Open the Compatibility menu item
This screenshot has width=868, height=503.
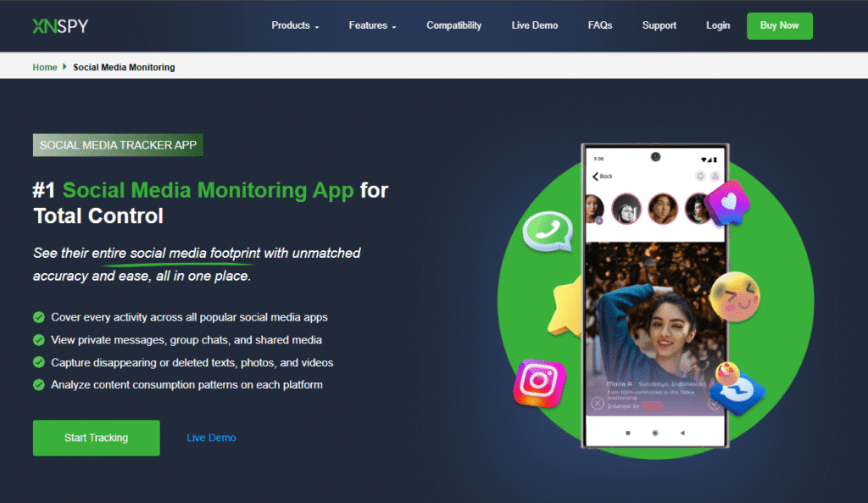454,25
